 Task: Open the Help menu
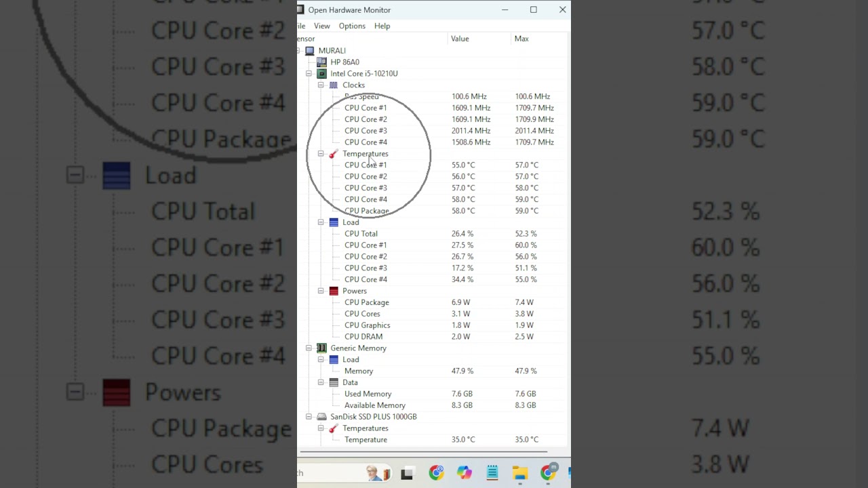tap(382, 26)
